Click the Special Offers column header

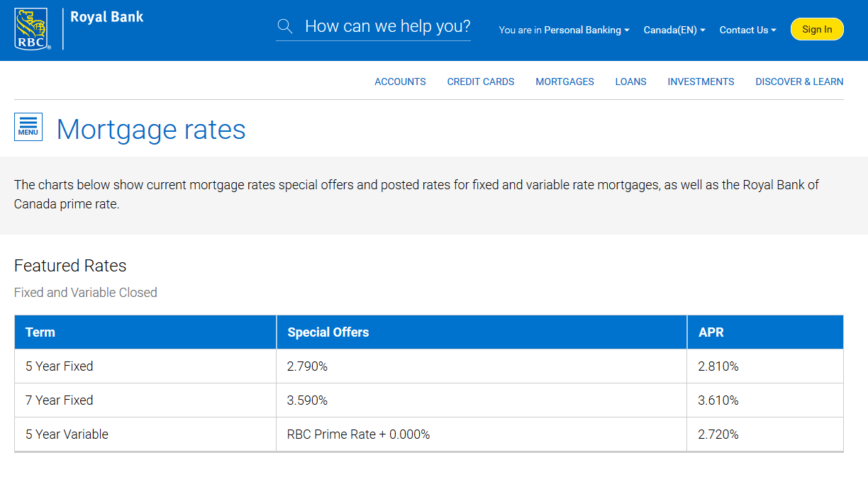pos(482,332)
